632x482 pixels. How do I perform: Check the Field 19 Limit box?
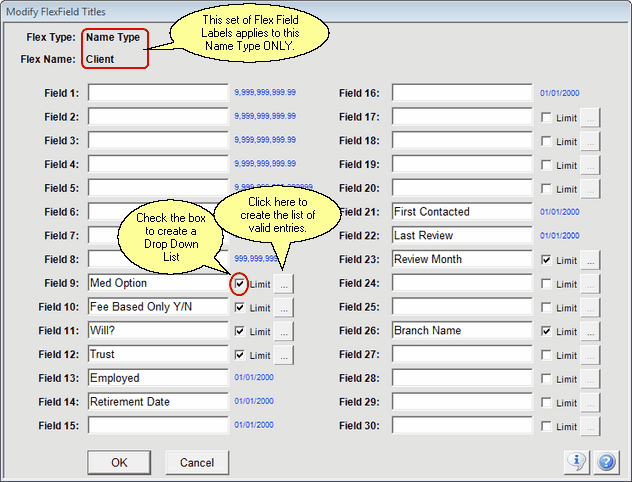546,165
